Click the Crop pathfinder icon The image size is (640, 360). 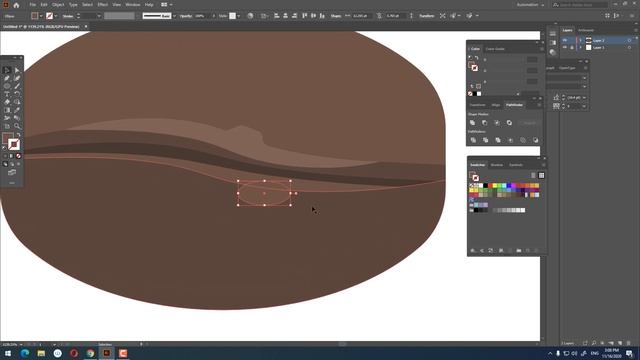point(510,140)
